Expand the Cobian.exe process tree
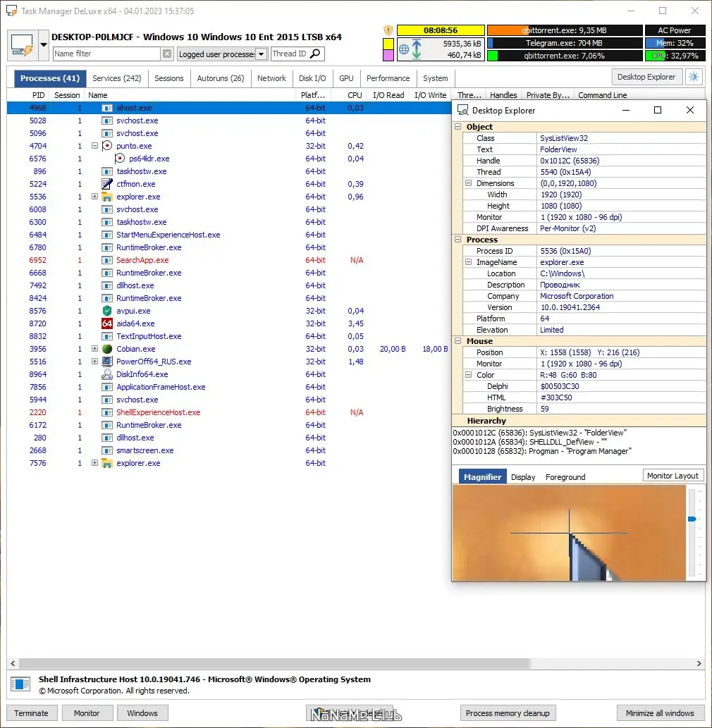712x728 pixels. [94, 349]
